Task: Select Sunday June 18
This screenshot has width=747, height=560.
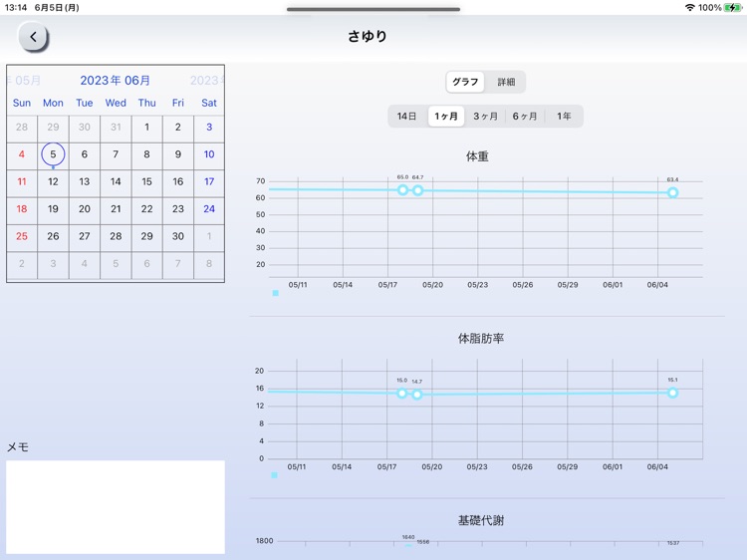Action: pyautogui.click(x=22, y=208)
